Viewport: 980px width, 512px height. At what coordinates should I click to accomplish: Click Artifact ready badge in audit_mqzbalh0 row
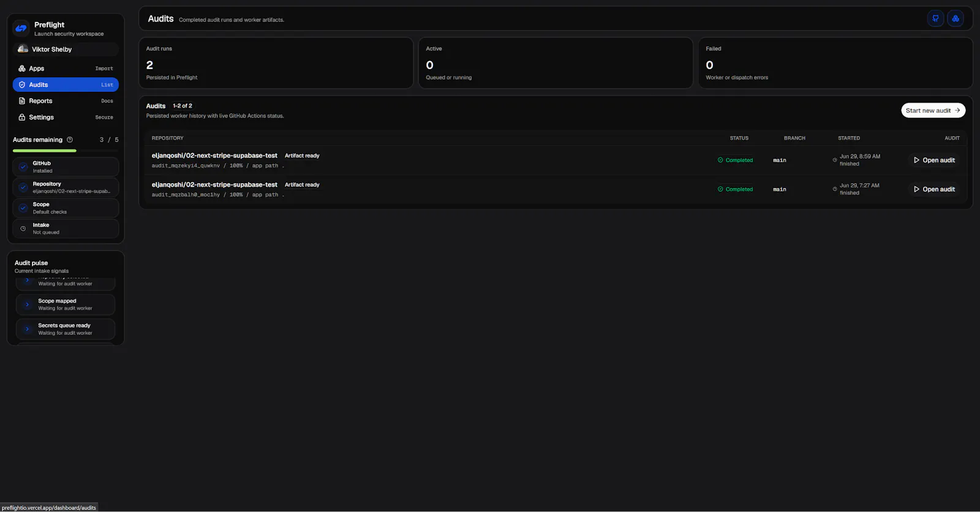pos(302,184)
